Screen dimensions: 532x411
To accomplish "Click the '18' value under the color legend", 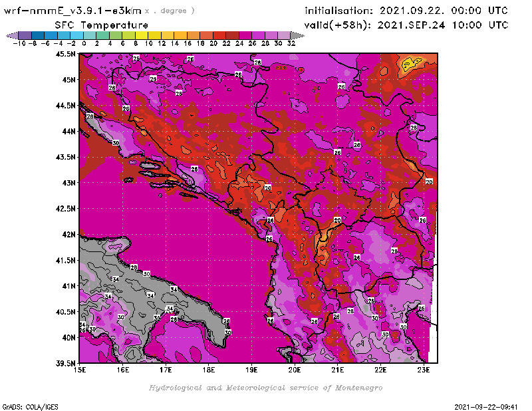I will [x=201, y=44].
